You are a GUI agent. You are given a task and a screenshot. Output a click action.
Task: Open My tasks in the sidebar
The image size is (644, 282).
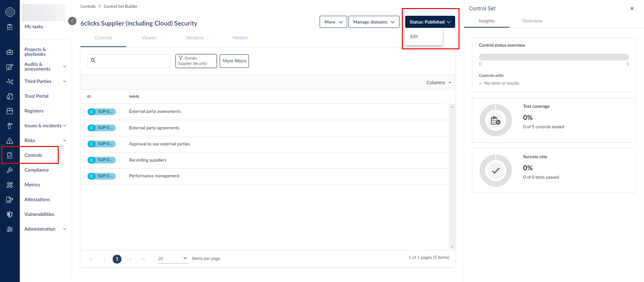(x=34, y=27)
